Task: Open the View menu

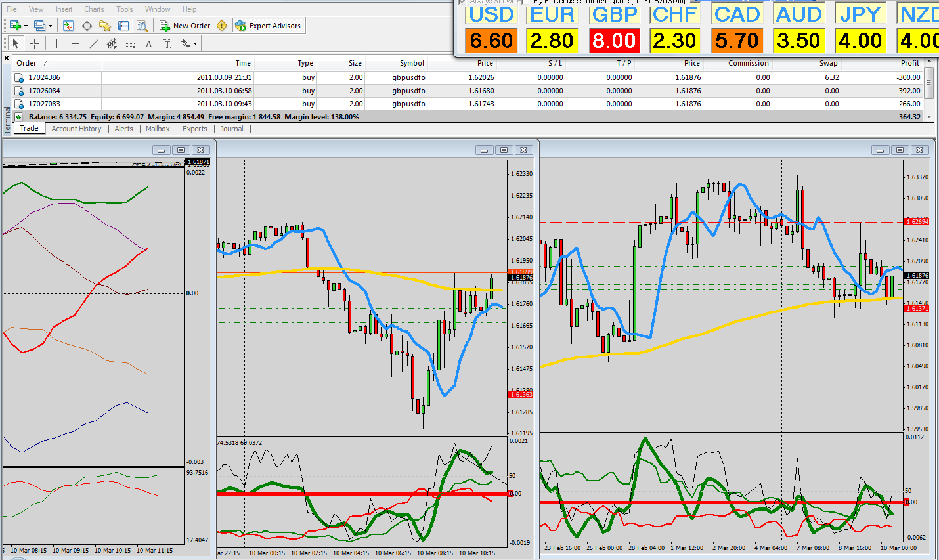Action: [x=36, y=9]
